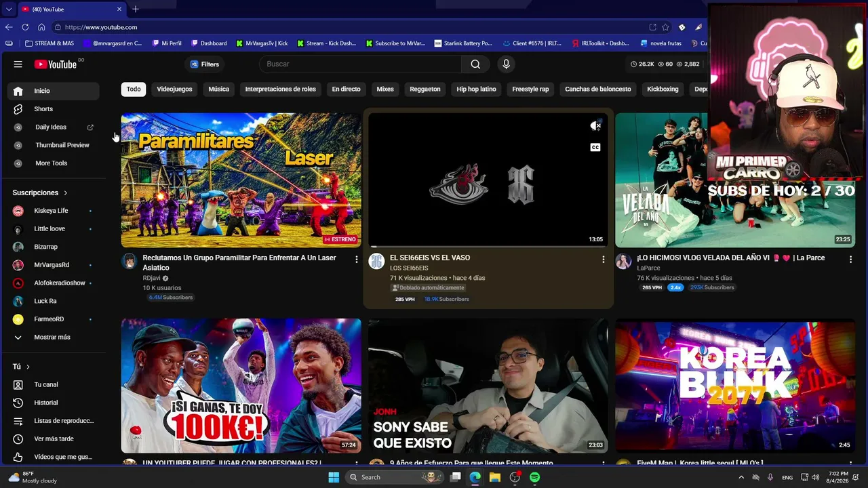Expand subscriptions with Mostrar más
This screenshot has width=868, height=488.
coord(54,338)
